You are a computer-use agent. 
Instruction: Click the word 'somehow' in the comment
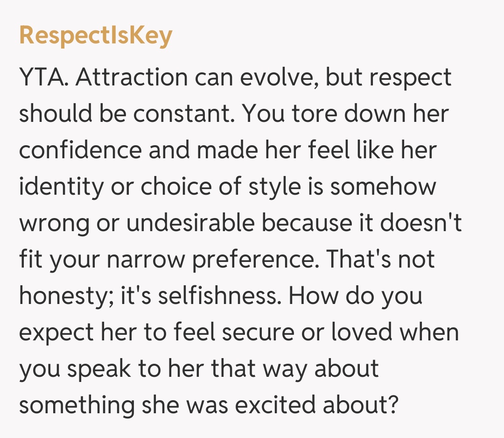pos(383,187)
